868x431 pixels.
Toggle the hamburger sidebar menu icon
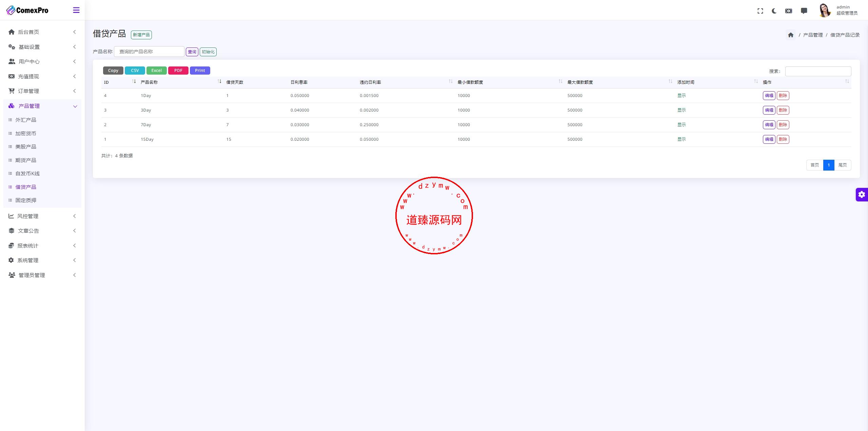[x=76, y=10]
